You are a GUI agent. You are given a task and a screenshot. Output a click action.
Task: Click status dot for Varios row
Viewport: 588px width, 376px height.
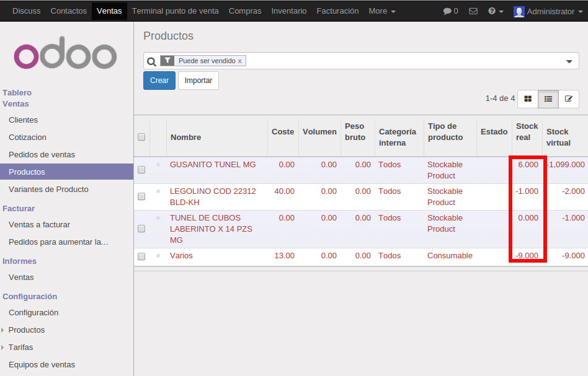point(158,255)
